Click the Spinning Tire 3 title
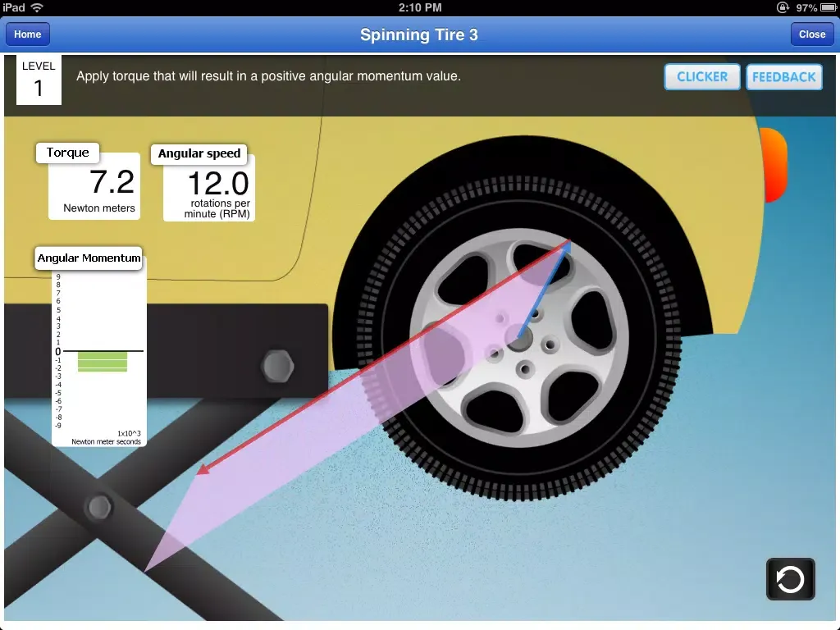 (419, 34)
